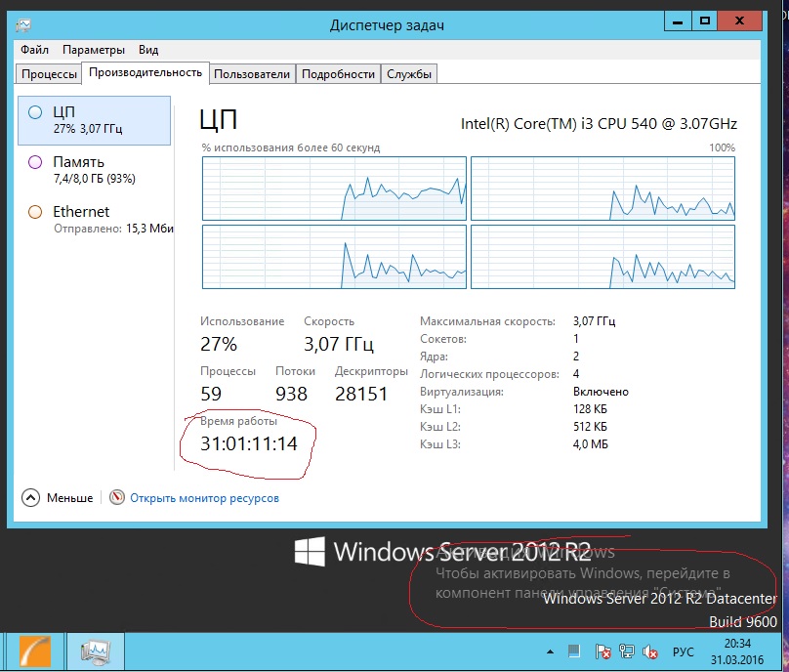Click the bottom-left CPU usage graph
This screenshot has width=789, height=672.
tap(334, 257)
